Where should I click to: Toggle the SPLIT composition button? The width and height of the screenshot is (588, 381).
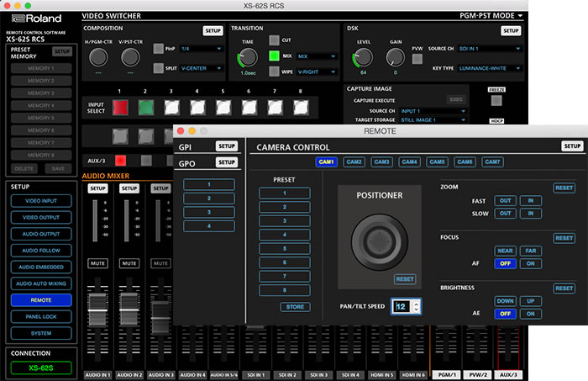[158, 68]
